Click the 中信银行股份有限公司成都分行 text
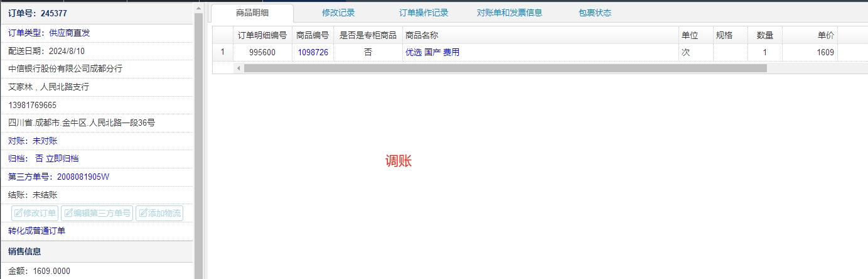Viewport: 868px width, 279px height. [65, 68]
